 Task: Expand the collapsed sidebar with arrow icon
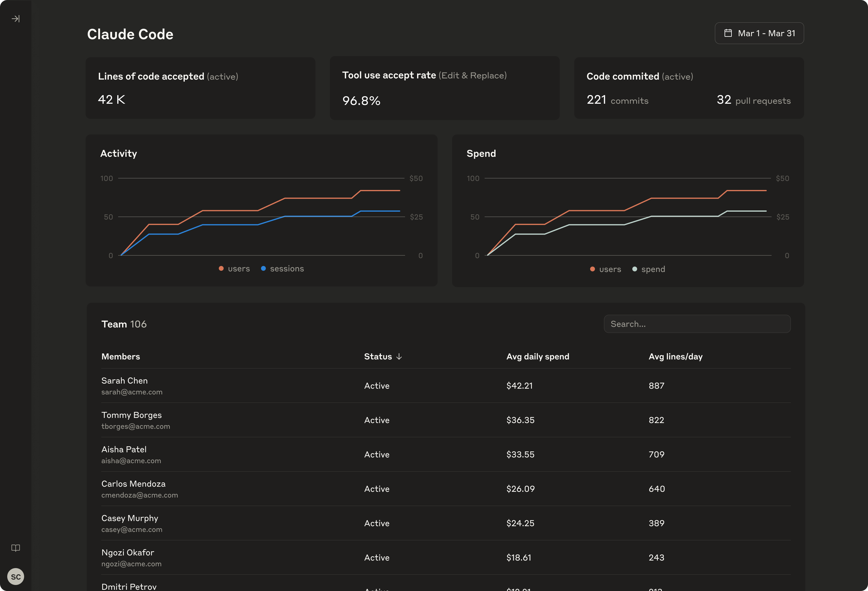[16, 19]
